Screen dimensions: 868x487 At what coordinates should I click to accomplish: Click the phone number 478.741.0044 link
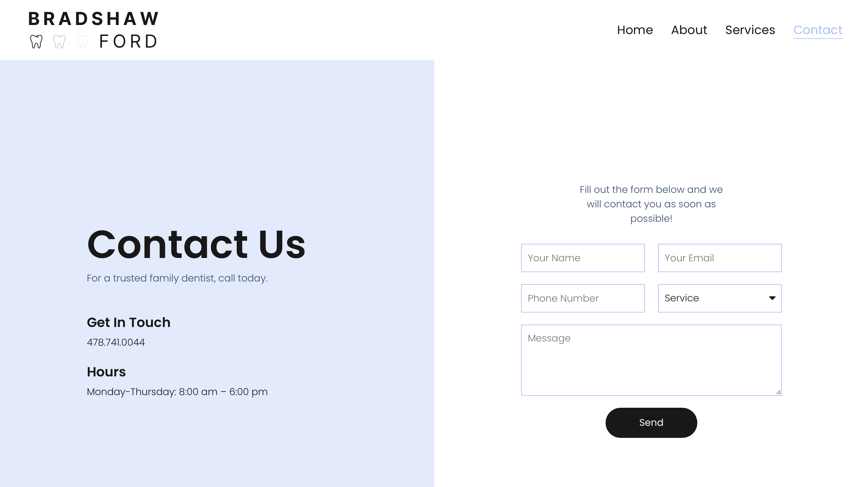(116, 342)
